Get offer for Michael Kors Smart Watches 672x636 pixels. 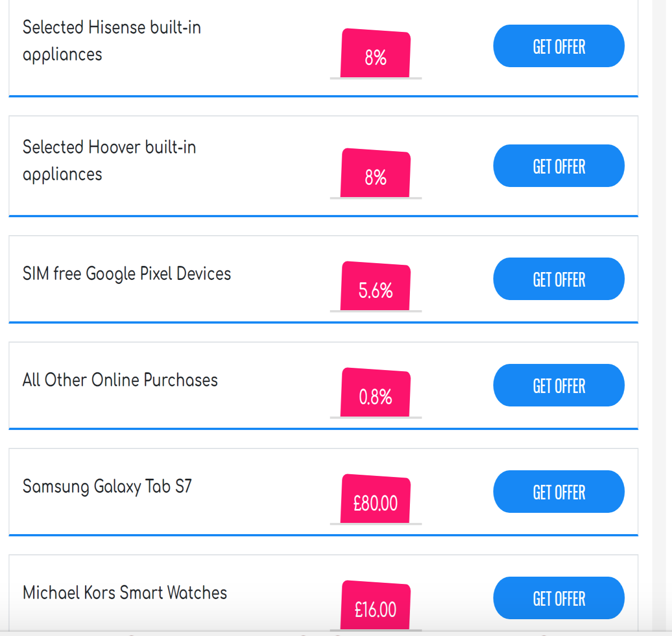(559, 598)
